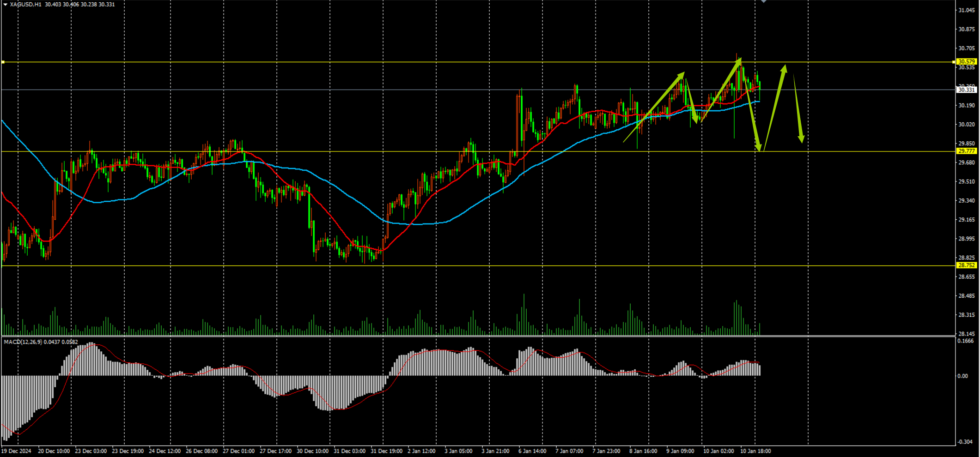This screenshot has width=980, height=457.
Task: Click the 28.825 price scale value
Action: click(x=967, y=258)
